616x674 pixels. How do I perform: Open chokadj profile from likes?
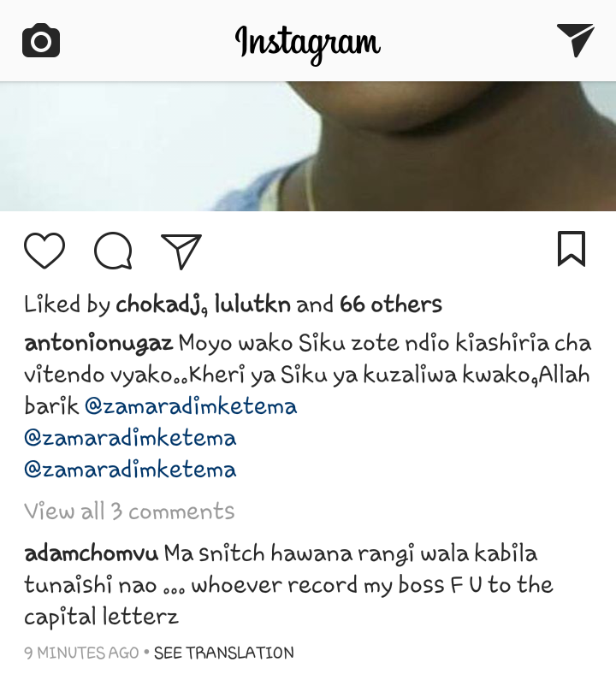[x=159, y=304]
